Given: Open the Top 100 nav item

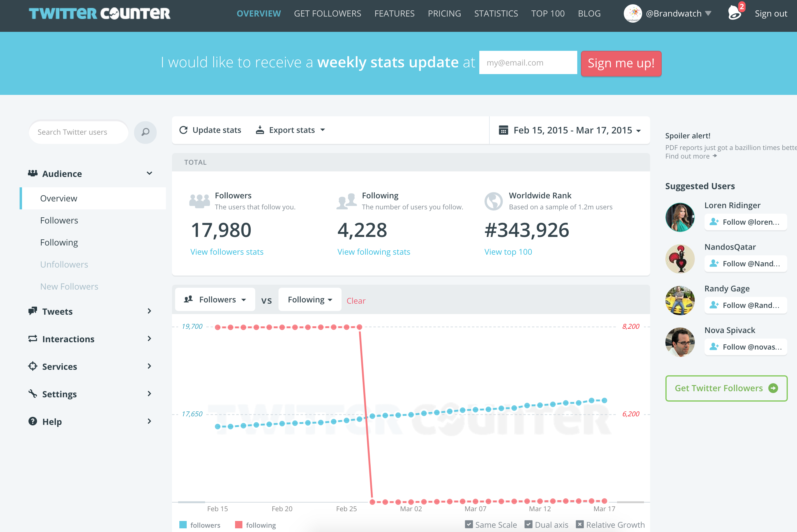Looking at the screenshot, I should [548, 13].
